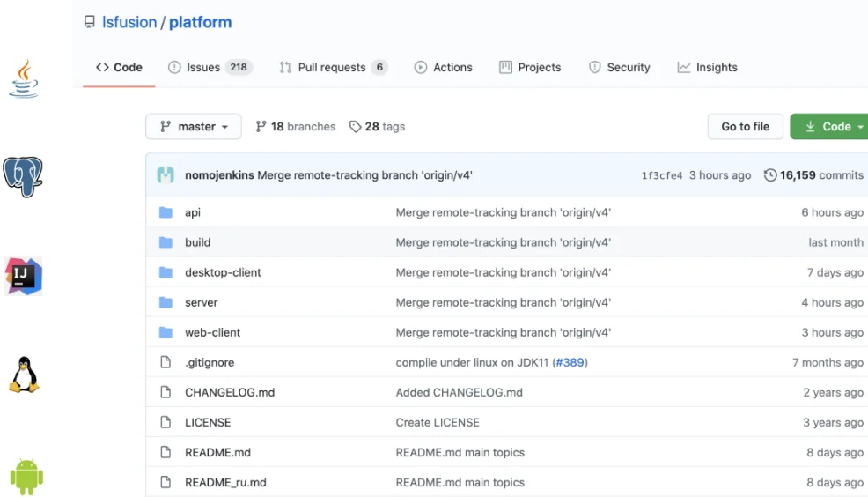Click the api folder icon
This screenshot has width=868, height=497.
coord(166,212)
